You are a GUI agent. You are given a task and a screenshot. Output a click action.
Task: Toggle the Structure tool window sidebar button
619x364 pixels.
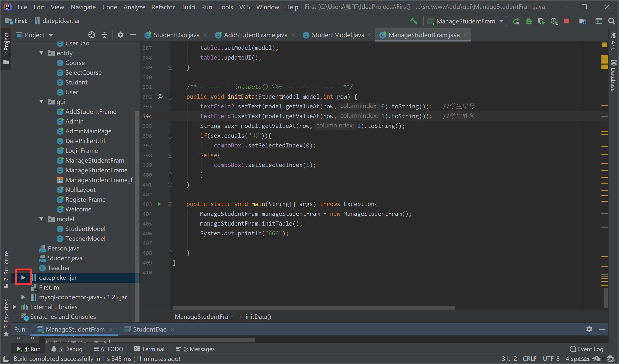tap(6, 269)
